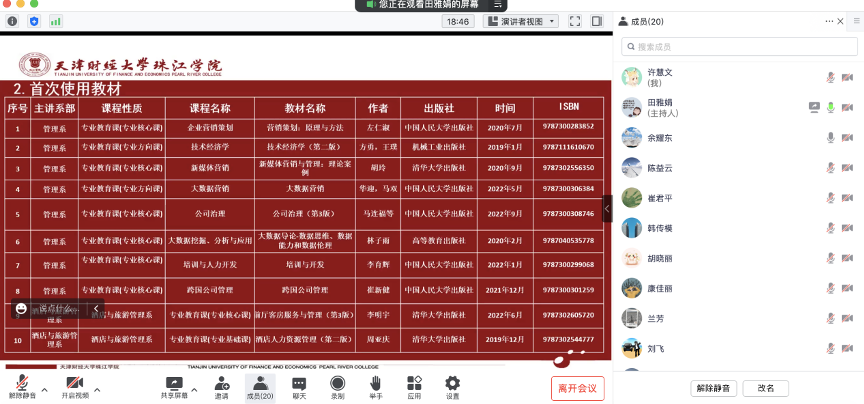Unmute microphone with 解除静音 toolbar icon
The height and width of the screenshot is (404, 864).
20,383
